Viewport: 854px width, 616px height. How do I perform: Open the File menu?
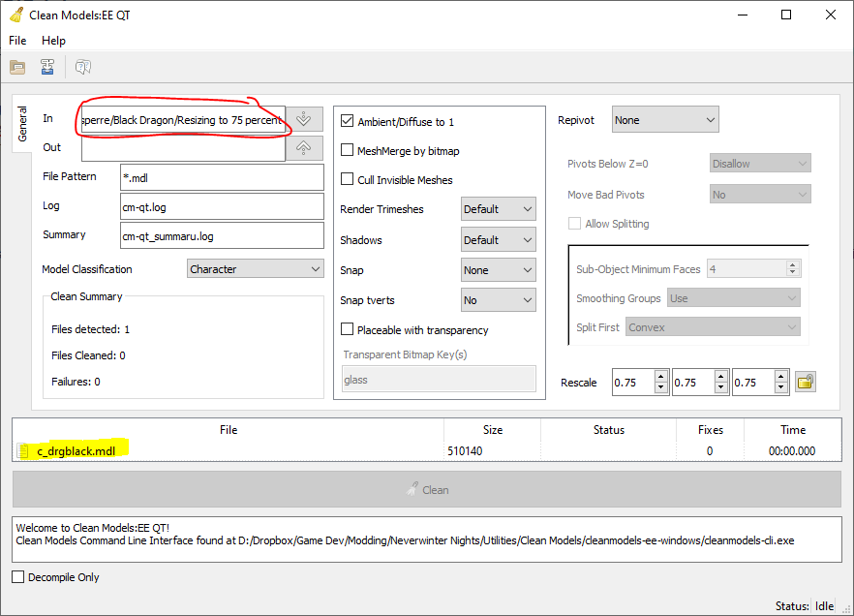(x=17, y=41)
